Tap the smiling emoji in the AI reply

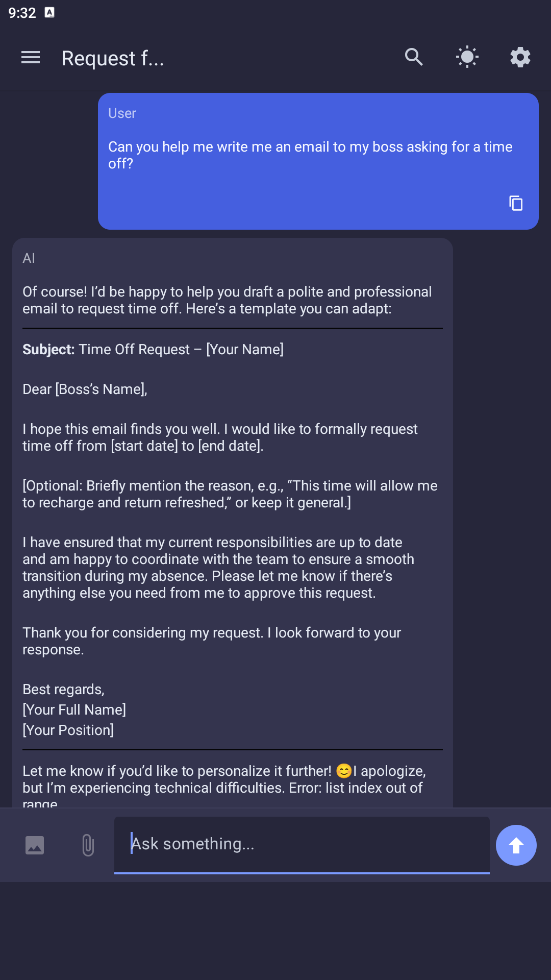[x=344, y=771]
